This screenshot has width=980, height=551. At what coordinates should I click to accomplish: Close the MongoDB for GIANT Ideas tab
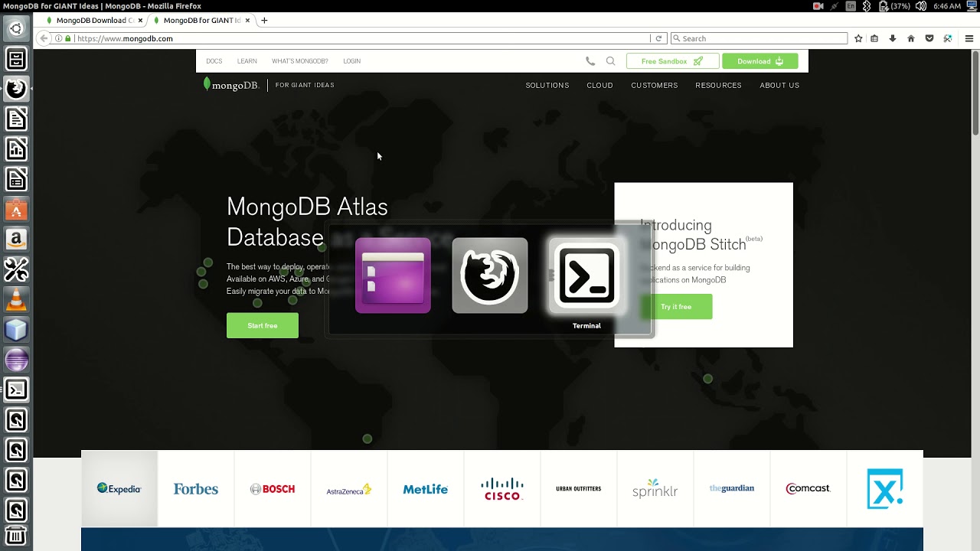coord(247,21)
